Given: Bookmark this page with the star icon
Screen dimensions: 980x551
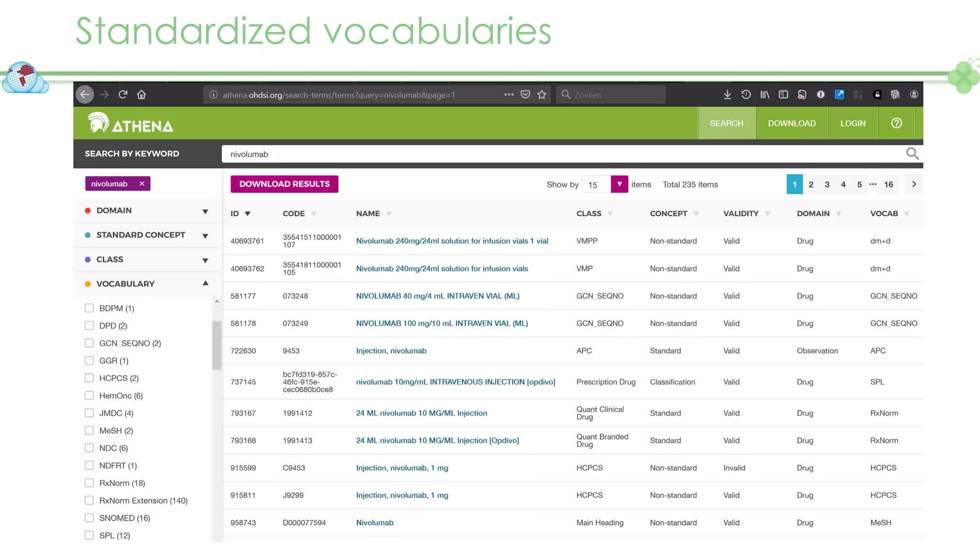Looking at the screenshot, I should (x=542, y=94).
